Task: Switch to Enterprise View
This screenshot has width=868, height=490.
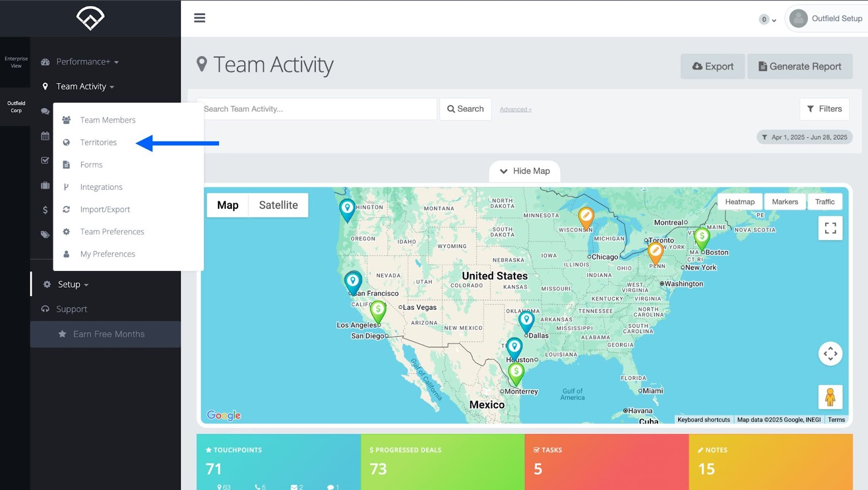Action: click(16, 62)
